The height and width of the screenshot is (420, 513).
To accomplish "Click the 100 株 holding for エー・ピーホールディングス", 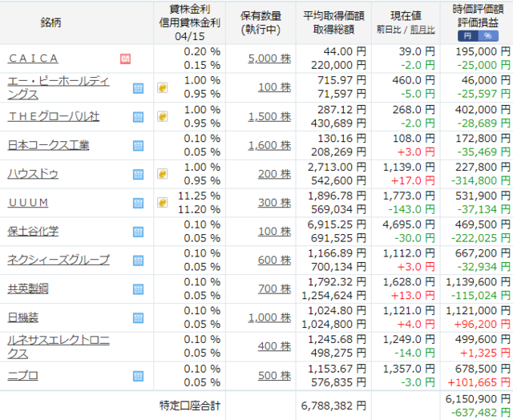I will (274, 87).
